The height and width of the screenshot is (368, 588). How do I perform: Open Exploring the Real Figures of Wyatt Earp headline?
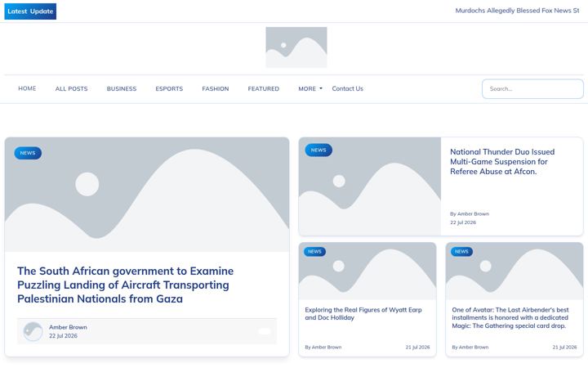(x=363, y=314)
